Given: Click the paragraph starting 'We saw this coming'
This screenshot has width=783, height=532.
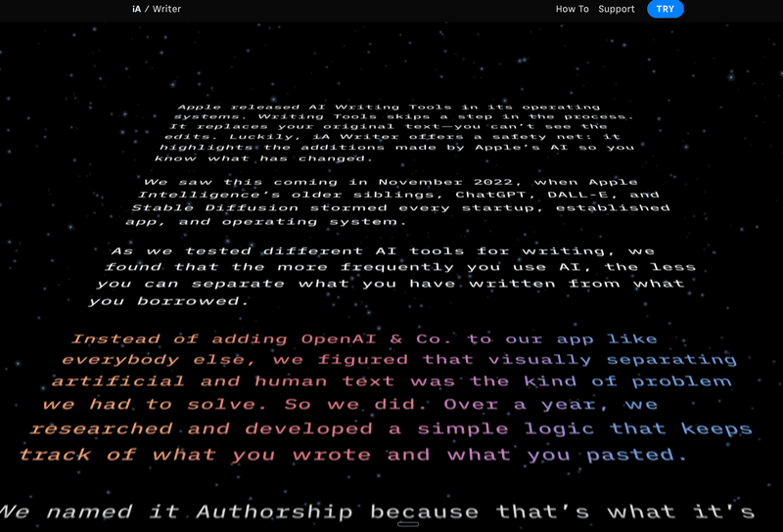Looking at the screenshot, I should pos(398,201).
